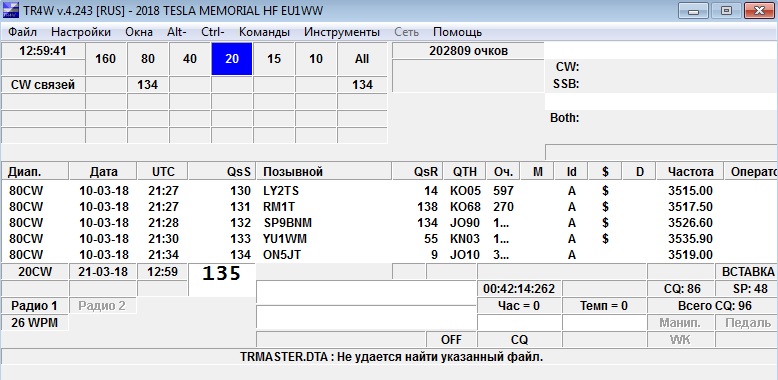778x380 pixels.
Task: Click the Частота column header
Action: (x=690, y=172)
